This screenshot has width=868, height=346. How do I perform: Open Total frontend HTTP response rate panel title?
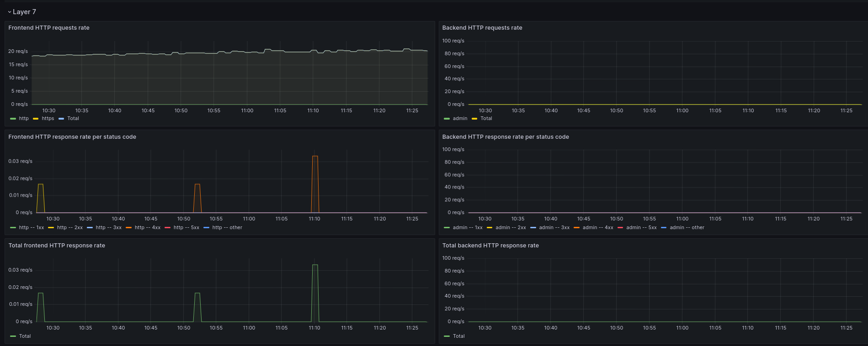coord(57,246)
